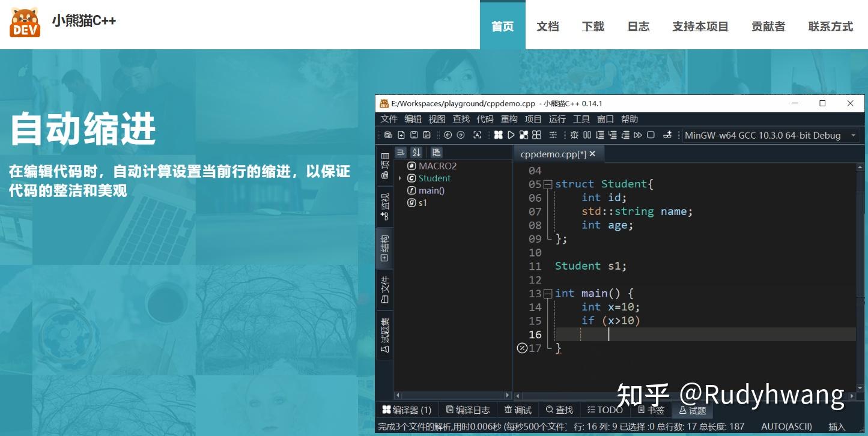Open the 帮助 menu
868x436 pixels.
click(629, 119)
